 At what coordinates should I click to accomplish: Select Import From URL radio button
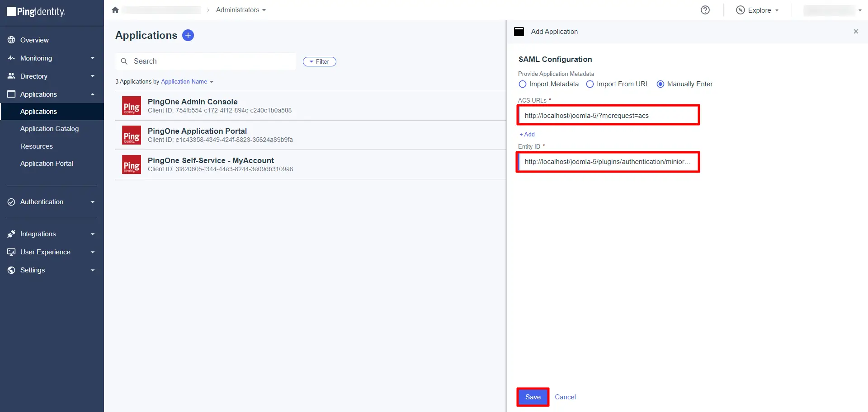[590, 84]
